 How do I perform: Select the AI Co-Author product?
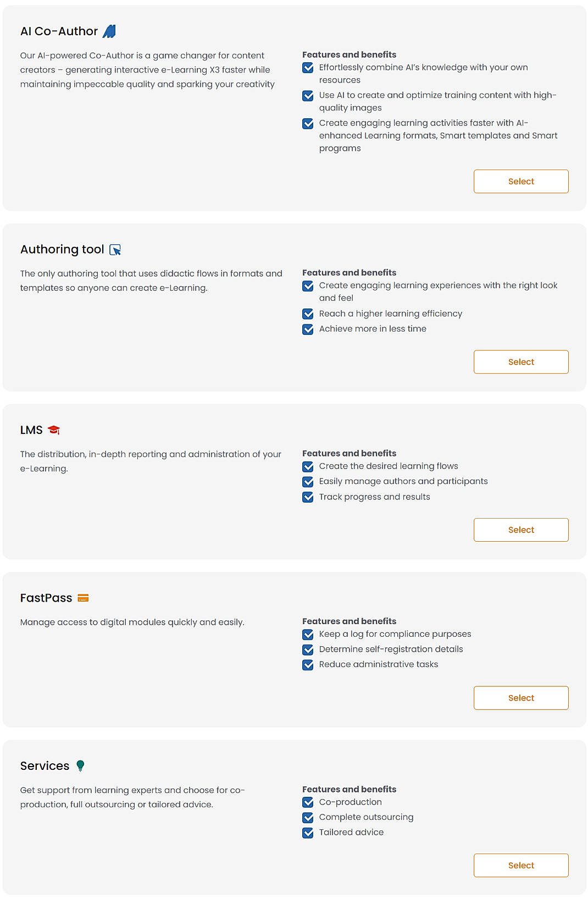(x=520, y=181)
